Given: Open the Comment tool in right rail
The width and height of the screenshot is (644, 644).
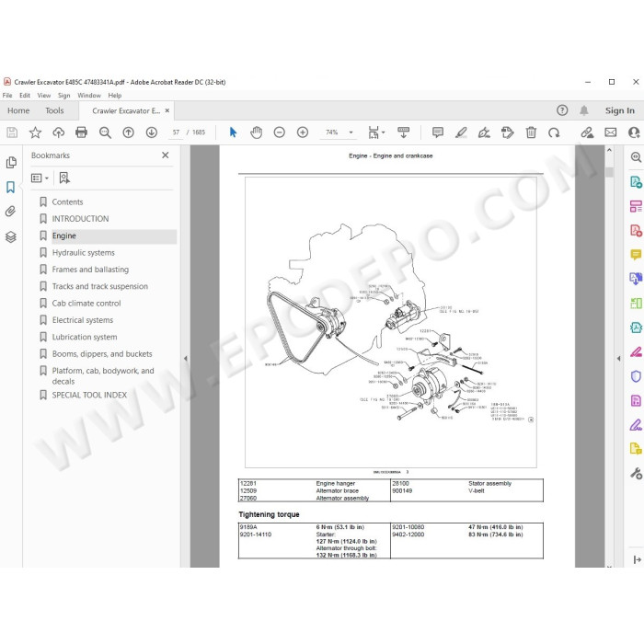Looking at the screenshot, I should pos(636,255).
